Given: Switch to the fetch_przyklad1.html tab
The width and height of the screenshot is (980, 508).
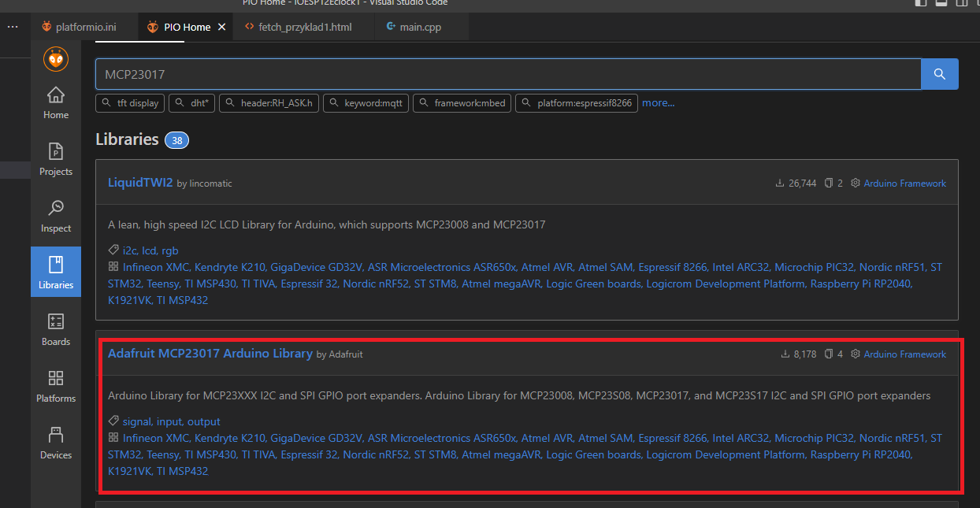Looking at the screenshot, I should click(306, 27).
